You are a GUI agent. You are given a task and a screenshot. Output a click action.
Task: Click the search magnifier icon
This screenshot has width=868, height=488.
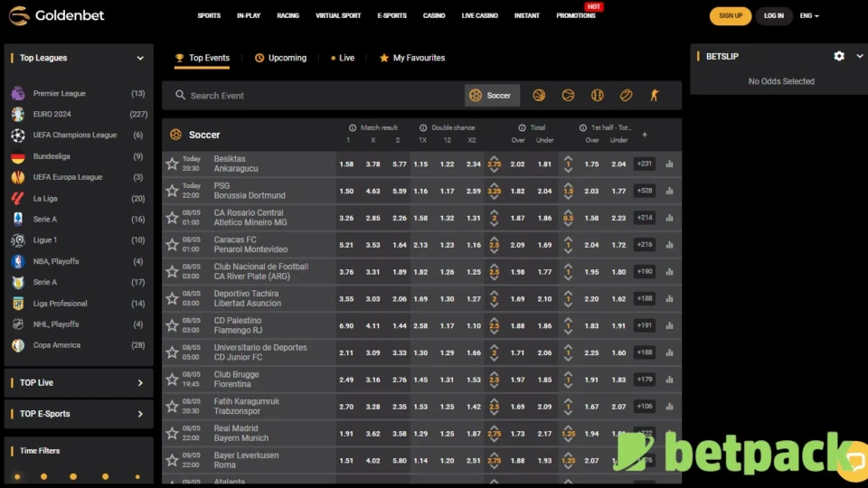click(181, 95)
